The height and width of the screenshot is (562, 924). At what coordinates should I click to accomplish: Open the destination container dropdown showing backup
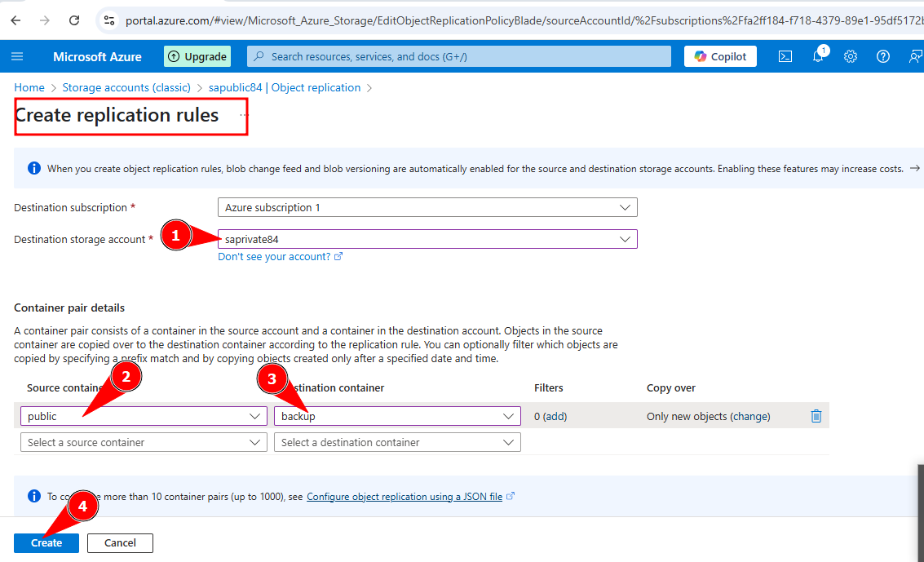(397, 416)
